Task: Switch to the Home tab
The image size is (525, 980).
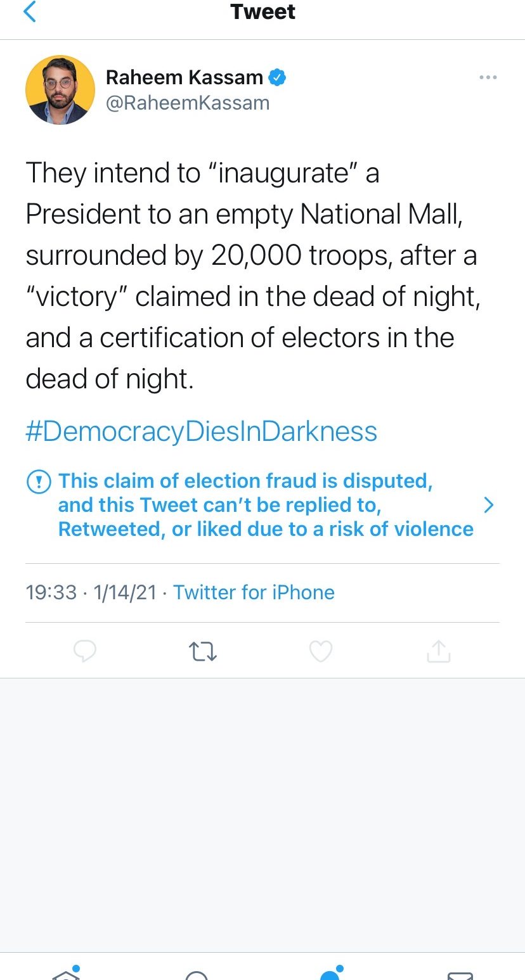Action: pyautogui.click(x=66, y=974)
